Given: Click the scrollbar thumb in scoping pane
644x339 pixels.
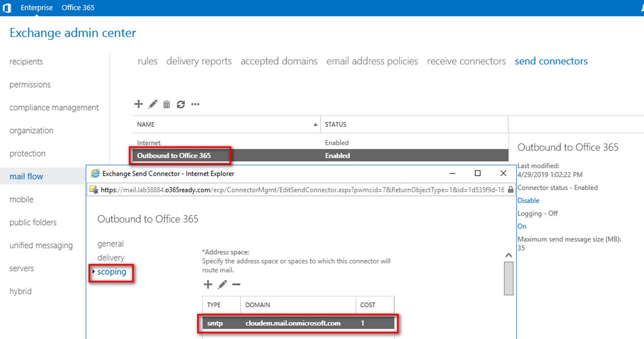Looking at the screenshot, I should tap(508, 278).
